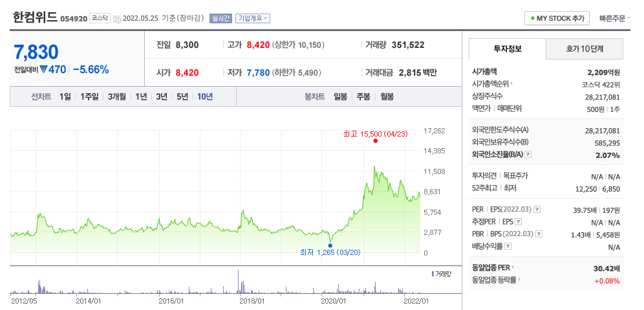The width and height of the screenshot is (644, 310).
Task: Click the +0.08% sector change value
Action: click(x=607, y=282)
